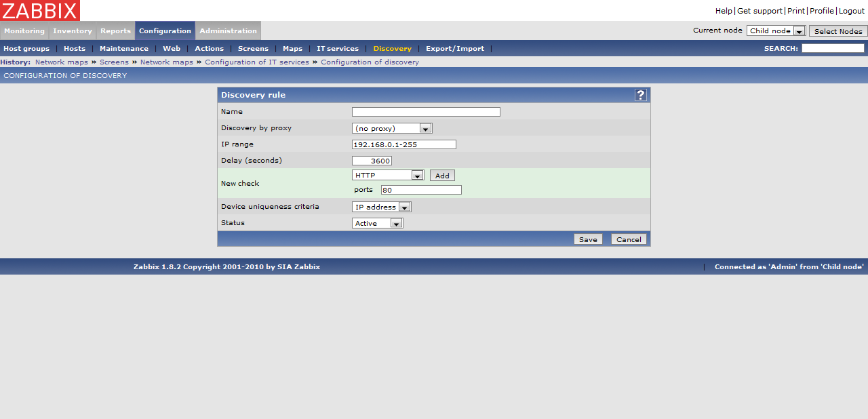Add the new HTTP check
Image resolution: width=868 pixels, height=419 pixels.
(x=442, y=176)
